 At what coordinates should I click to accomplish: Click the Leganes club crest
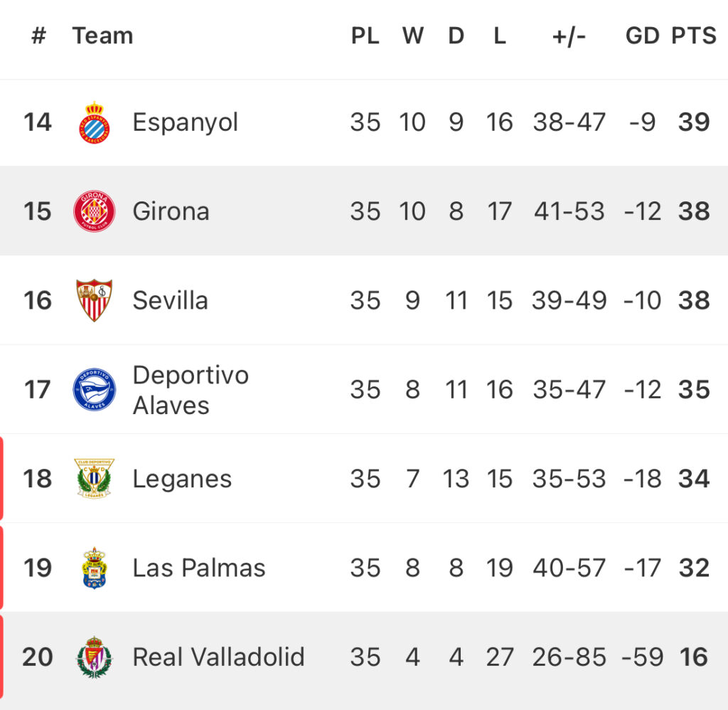pos(95,479)
